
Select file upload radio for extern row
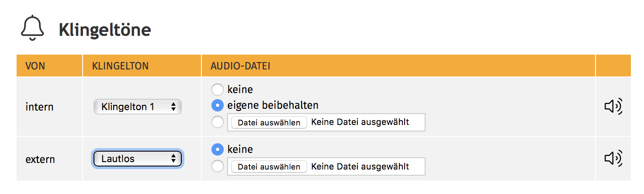(217, 166)
